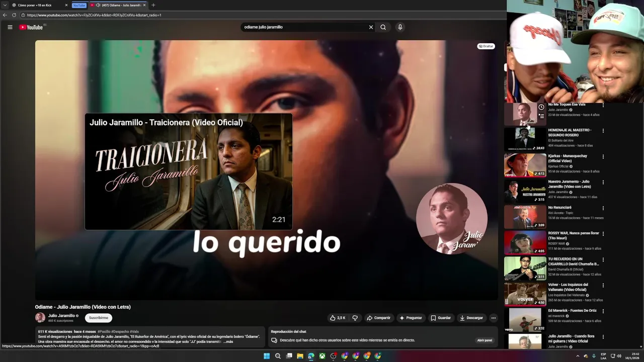The width and height of the screenshot is (644, 362).
Task: Open Windows taskbar search
Action: coord(278,356)
